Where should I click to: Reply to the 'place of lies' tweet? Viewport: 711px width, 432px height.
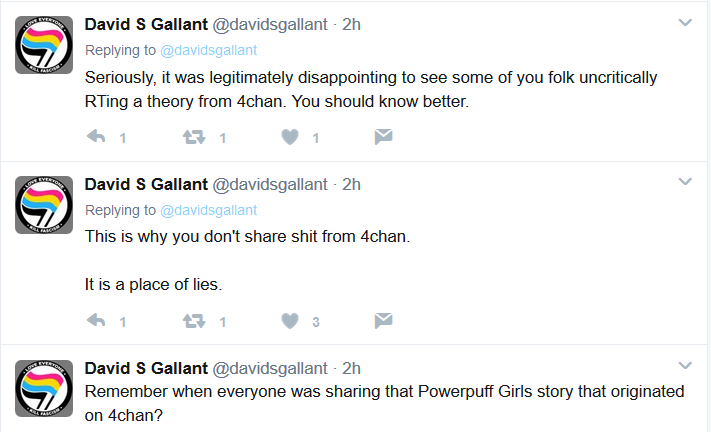[x=96, y=320]
